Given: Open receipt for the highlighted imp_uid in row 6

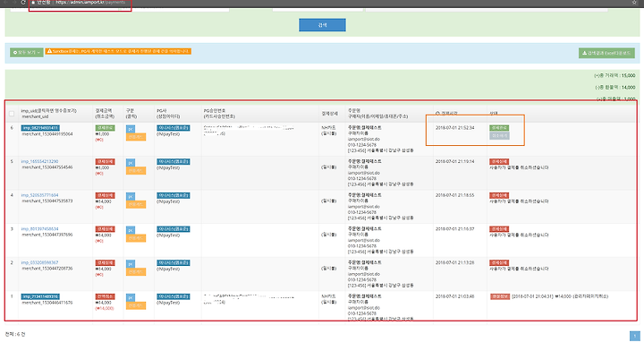Looking at the screenshot, I should click(40, 128).
